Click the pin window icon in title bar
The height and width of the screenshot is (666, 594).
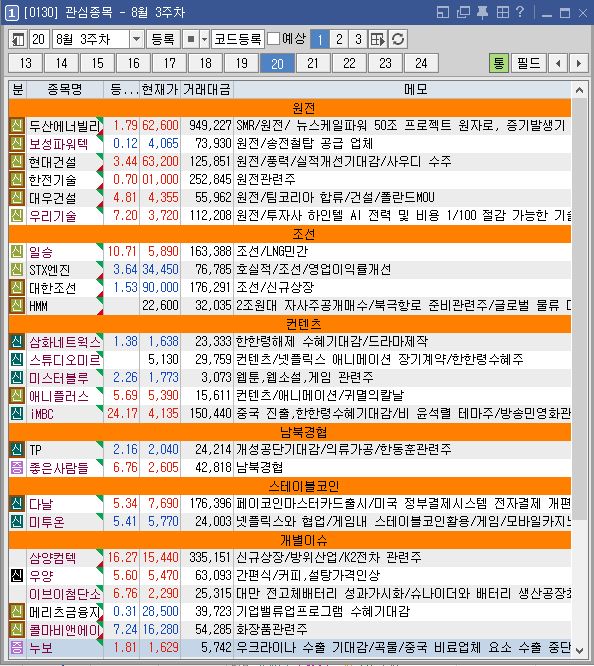click(482, 13)
